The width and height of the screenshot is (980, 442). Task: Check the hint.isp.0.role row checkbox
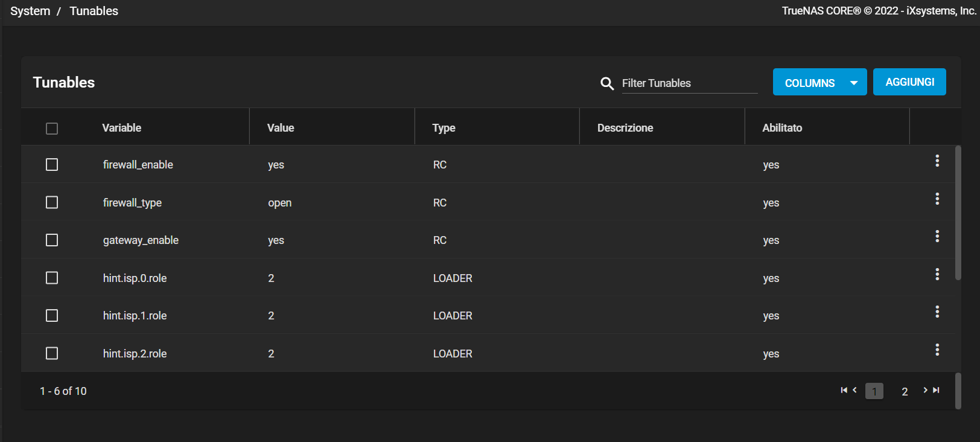click(x=52, y=278)
